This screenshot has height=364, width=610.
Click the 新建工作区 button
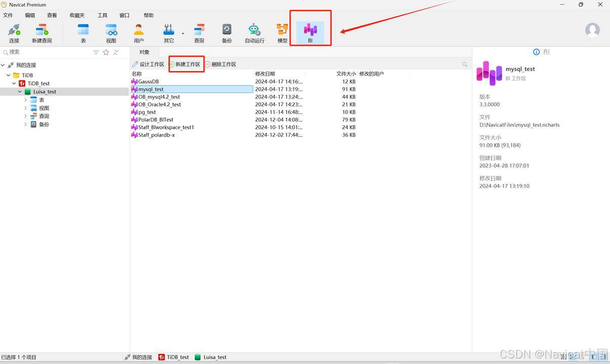[x=186, y=64]
